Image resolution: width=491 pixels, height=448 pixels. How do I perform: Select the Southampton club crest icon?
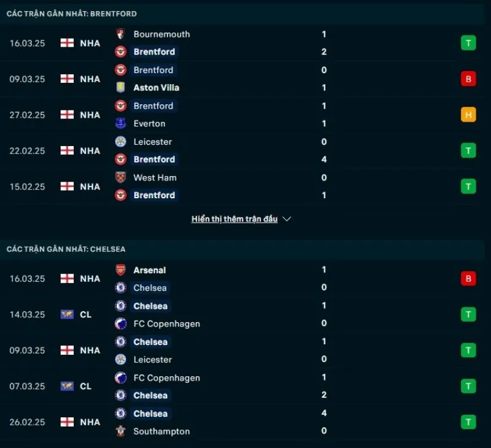[x=120, y=431]
